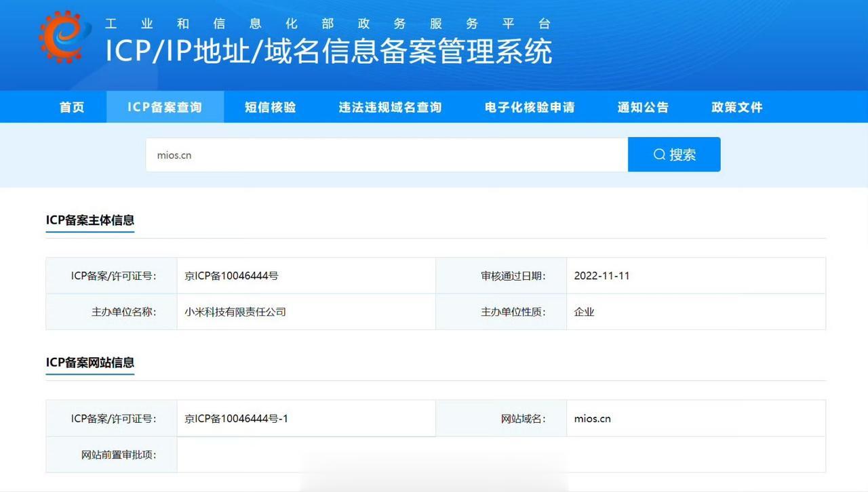Select the 首页 navigation item
Image resolution: width=868 pixels, height=492 pixels.
(x=71, y=106)
